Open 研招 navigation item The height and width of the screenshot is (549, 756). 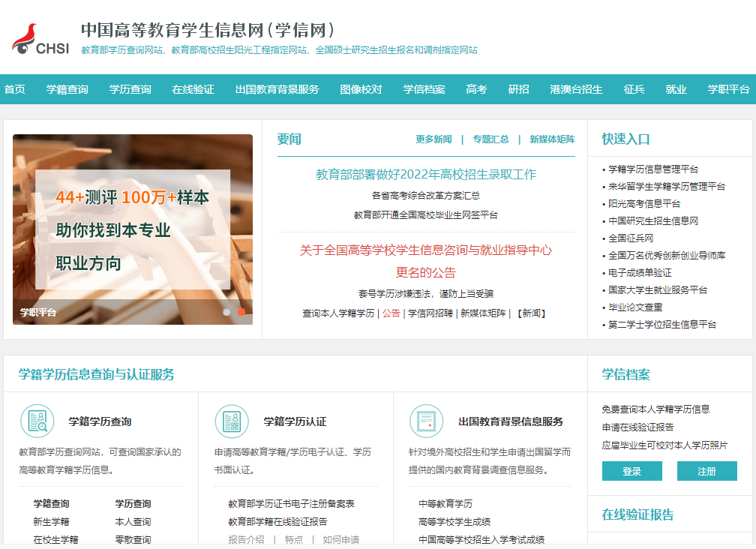[519, 90]
